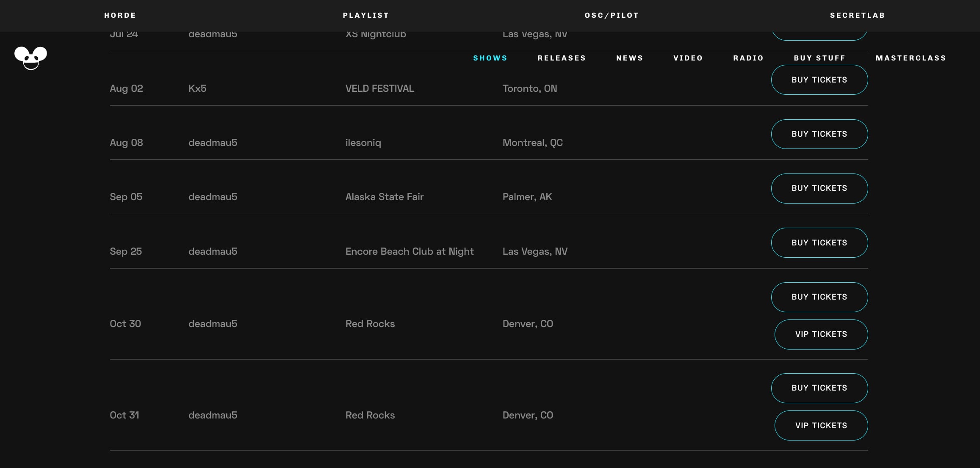Buy tickets for ilesoniq Aug 08
Screen dimensions: 980x468
click(x=819, y=134)
